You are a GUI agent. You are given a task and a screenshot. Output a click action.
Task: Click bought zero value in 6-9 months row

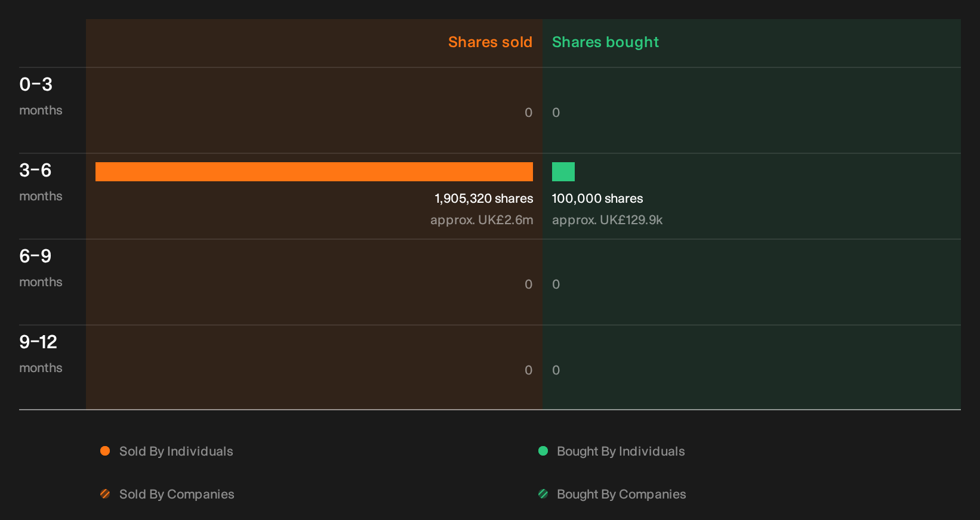pyautogui.click(x=556, y=284)
